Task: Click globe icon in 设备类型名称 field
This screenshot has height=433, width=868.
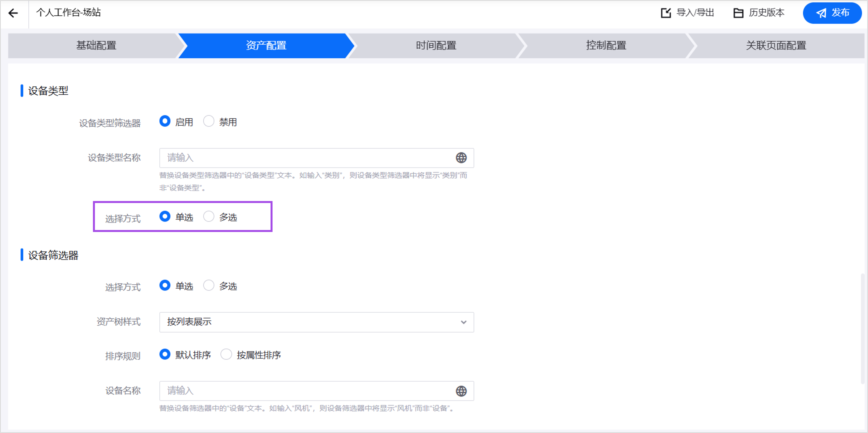Action: (461, 158)
